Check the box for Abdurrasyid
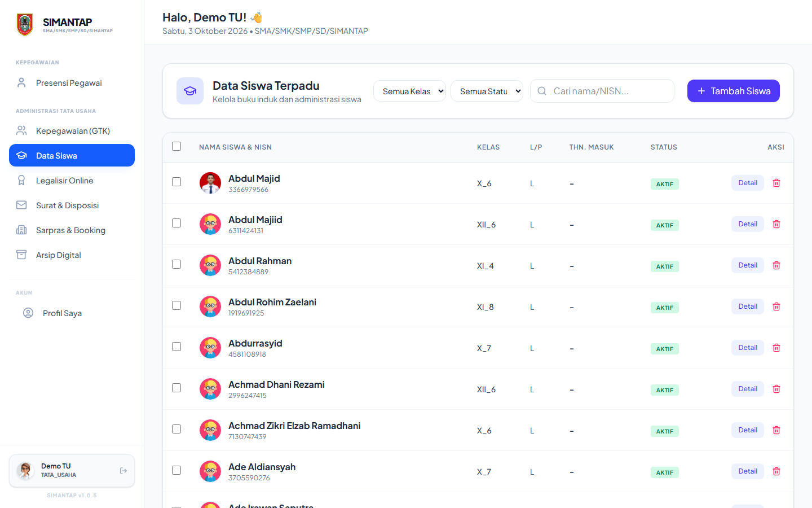 (176, 347)
